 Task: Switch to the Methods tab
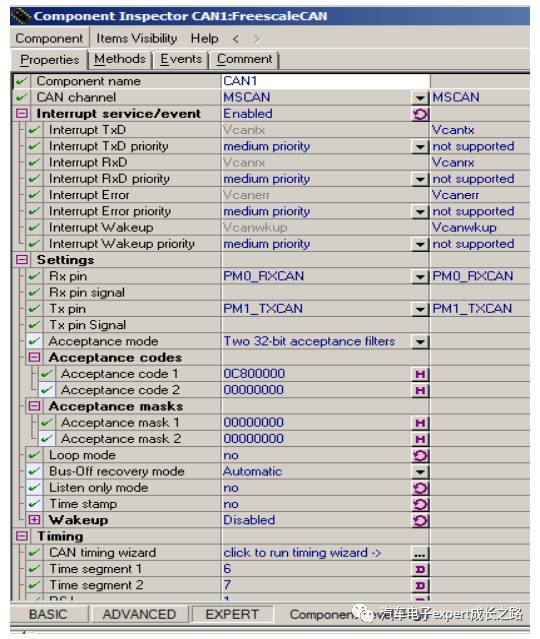pos(120,59)
